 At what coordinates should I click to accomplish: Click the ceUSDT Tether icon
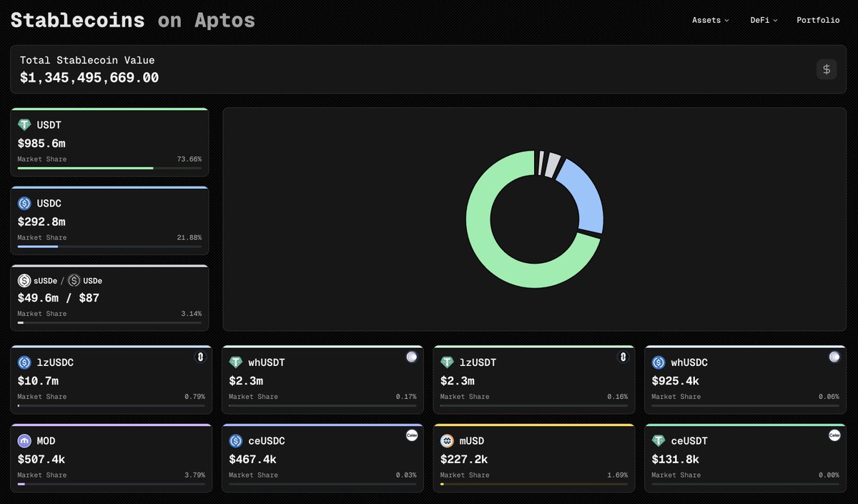(659, 441)
